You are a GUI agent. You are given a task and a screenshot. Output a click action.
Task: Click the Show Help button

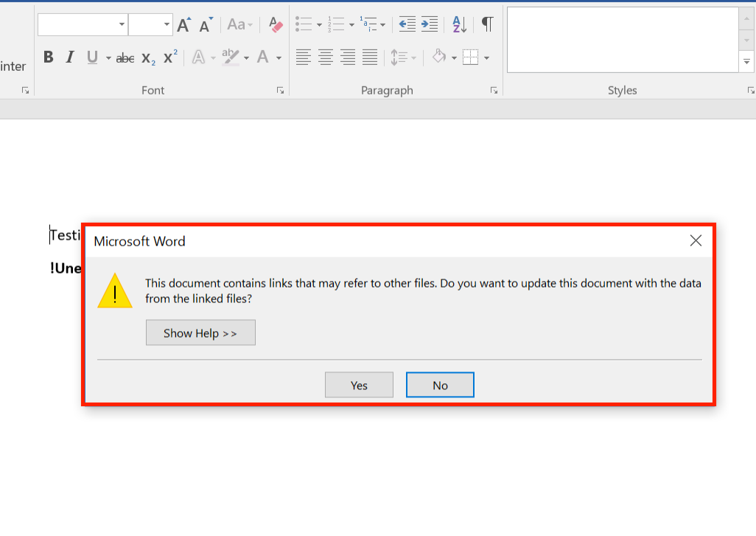click(200, 333)
